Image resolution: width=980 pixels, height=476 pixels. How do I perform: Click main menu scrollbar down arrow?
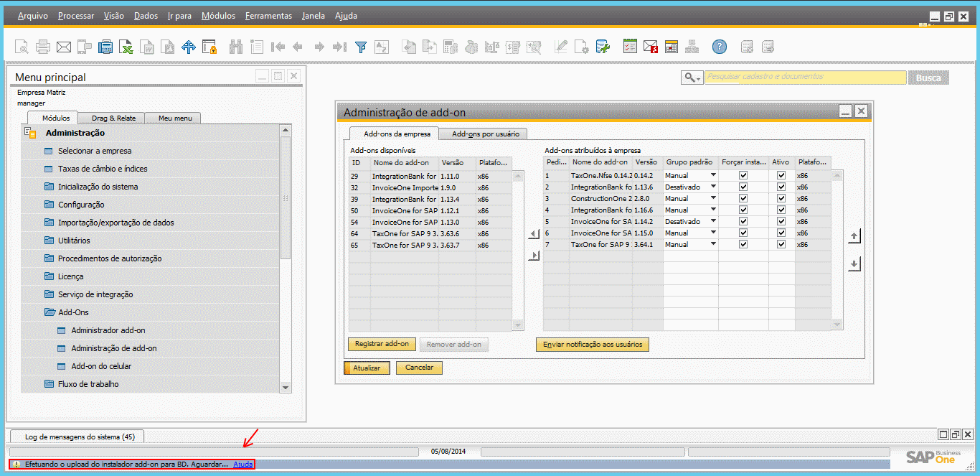pyautogui.click(x=286, y=388)
